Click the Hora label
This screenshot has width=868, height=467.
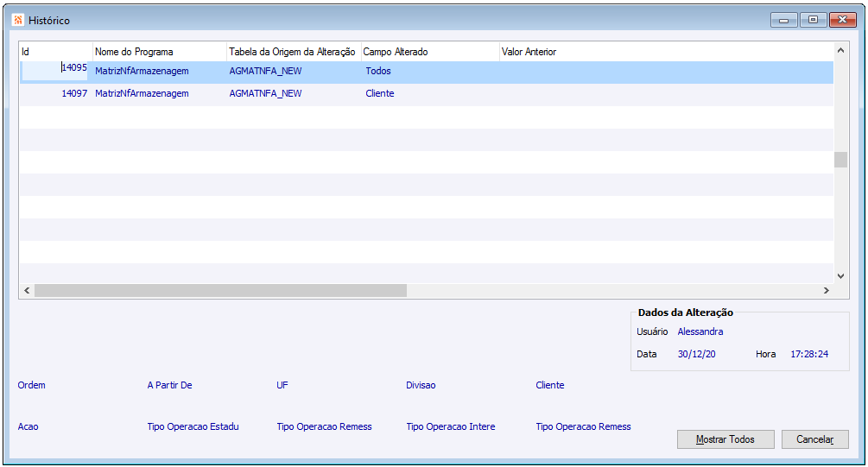click(x=765, y=354)
